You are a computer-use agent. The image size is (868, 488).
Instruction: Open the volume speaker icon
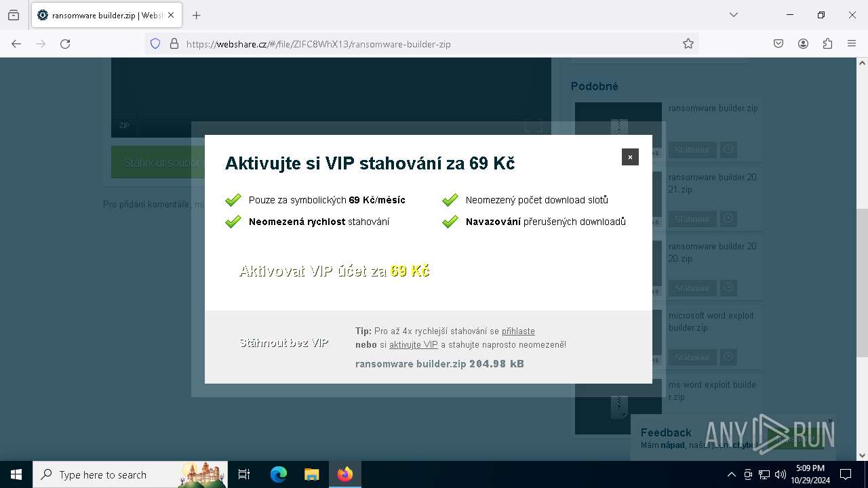(780, 474)
